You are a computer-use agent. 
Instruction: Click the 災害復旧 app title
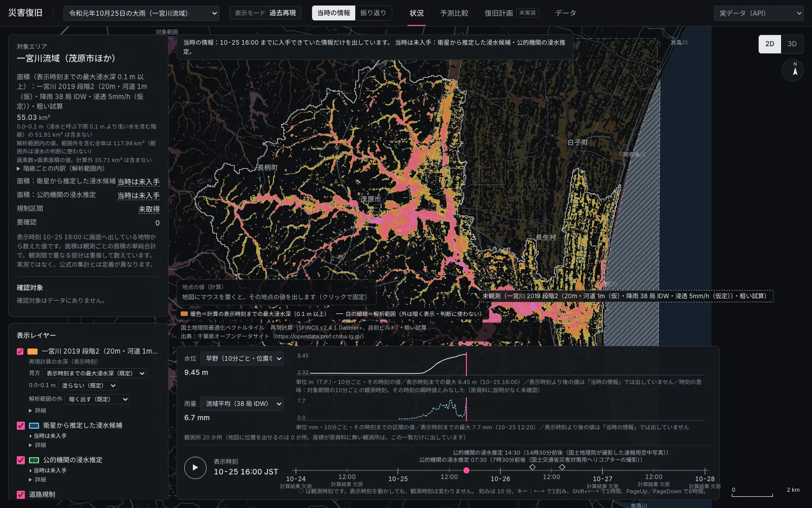point(25,13)
